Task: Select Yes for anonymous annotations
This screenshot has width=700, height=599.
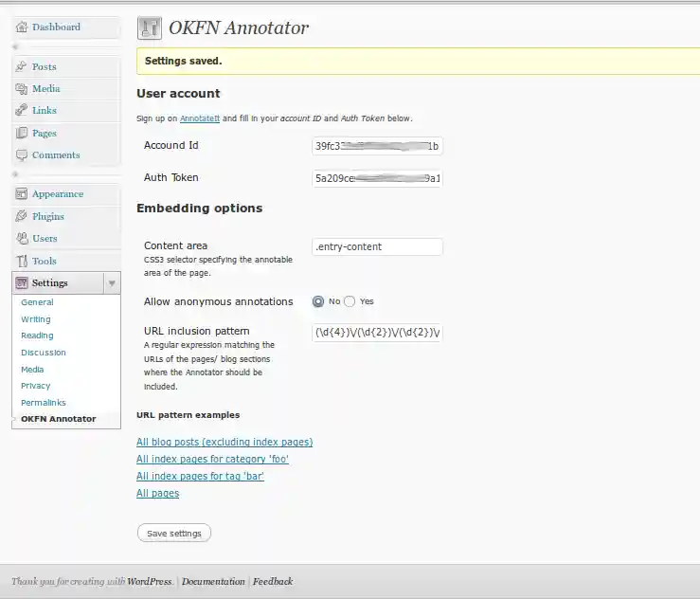Action: click(350, 301)
